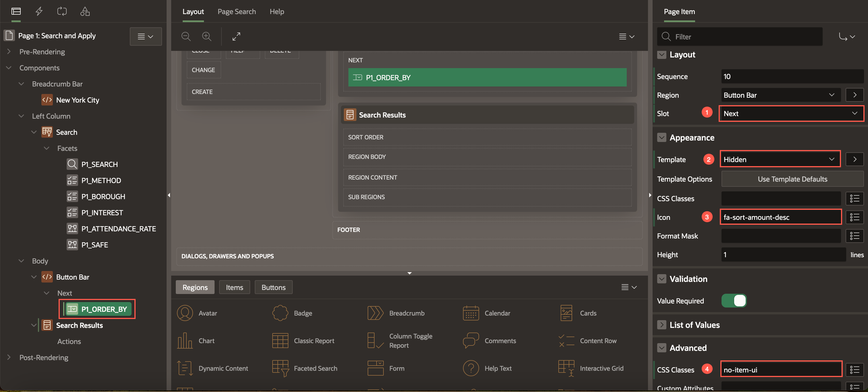This screenshot has height=392, width=868.
Task: Go to the Button Bar region
Action: tap(855, 95)
